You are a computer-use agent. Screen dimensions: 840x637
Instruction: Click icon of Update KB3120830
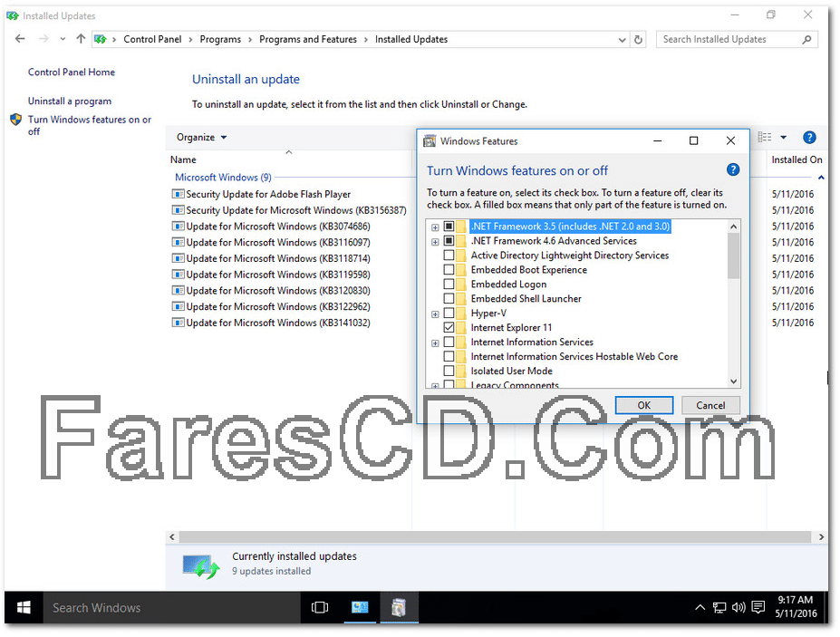pyautogui.click(x=178, y=290)
